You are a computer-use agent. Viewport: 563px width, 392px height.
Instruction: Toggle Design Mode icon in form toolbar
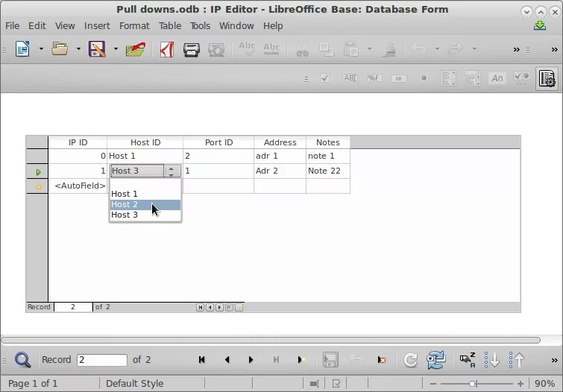pos(547,78)
